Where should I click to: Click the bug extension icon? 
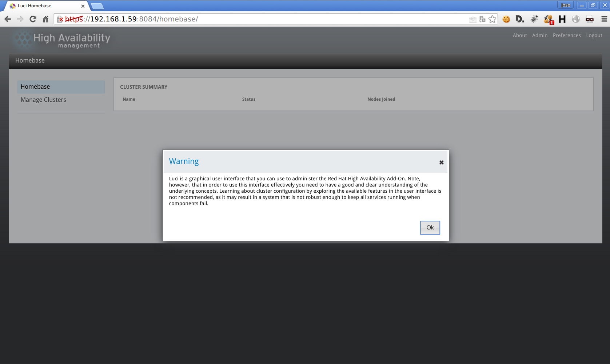pyautogui.click(x=534, y=19)
